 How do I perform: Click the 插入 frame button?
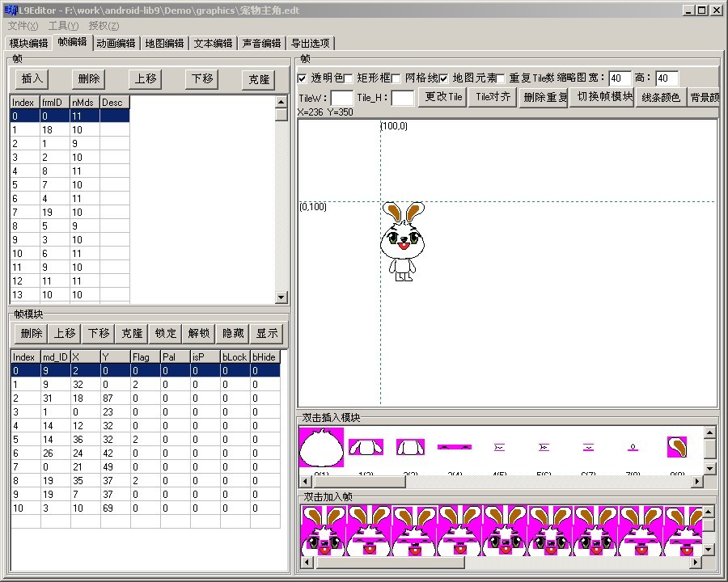(x=32, y=79)
